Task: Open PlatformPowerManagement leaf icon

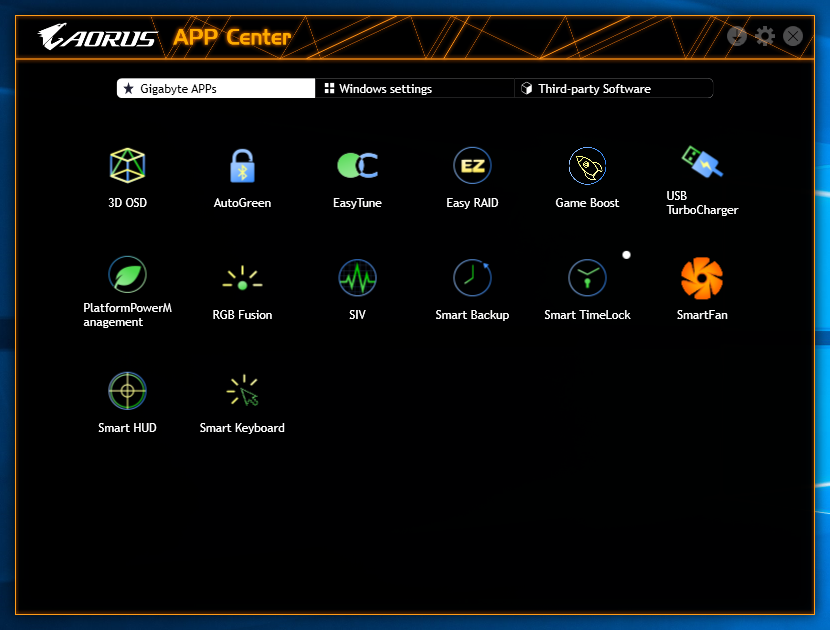Action: point(127,274)
